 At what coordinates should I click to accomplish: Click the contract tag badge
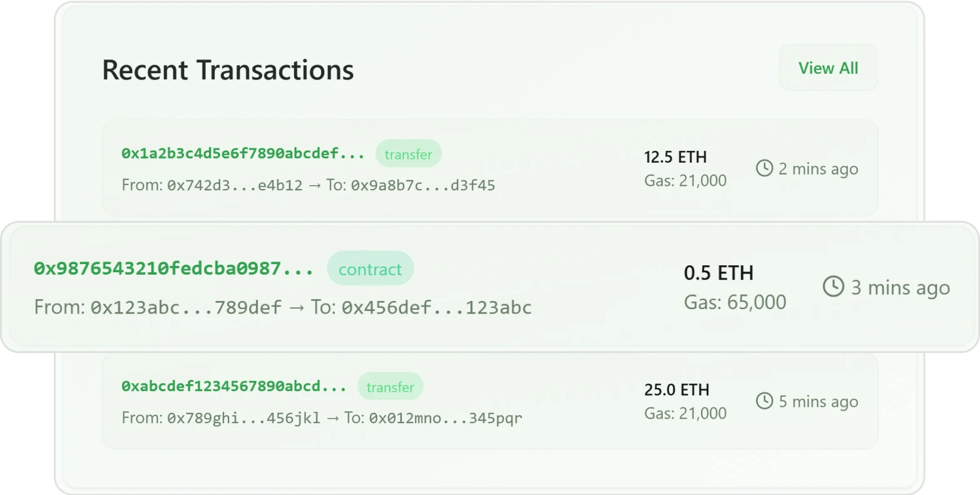coord(370,269)
